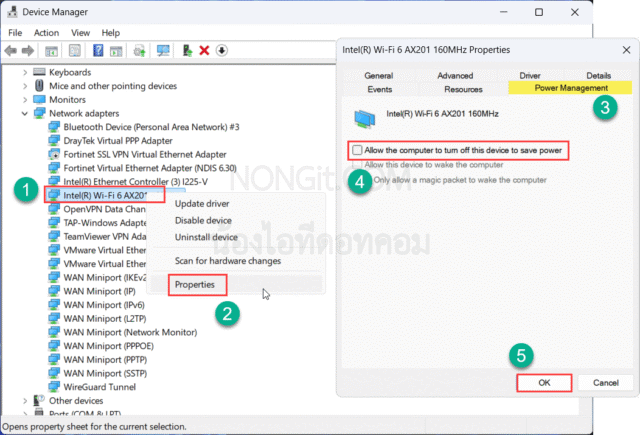
Task: Open the View menu
Action: (x=80, y=33)
